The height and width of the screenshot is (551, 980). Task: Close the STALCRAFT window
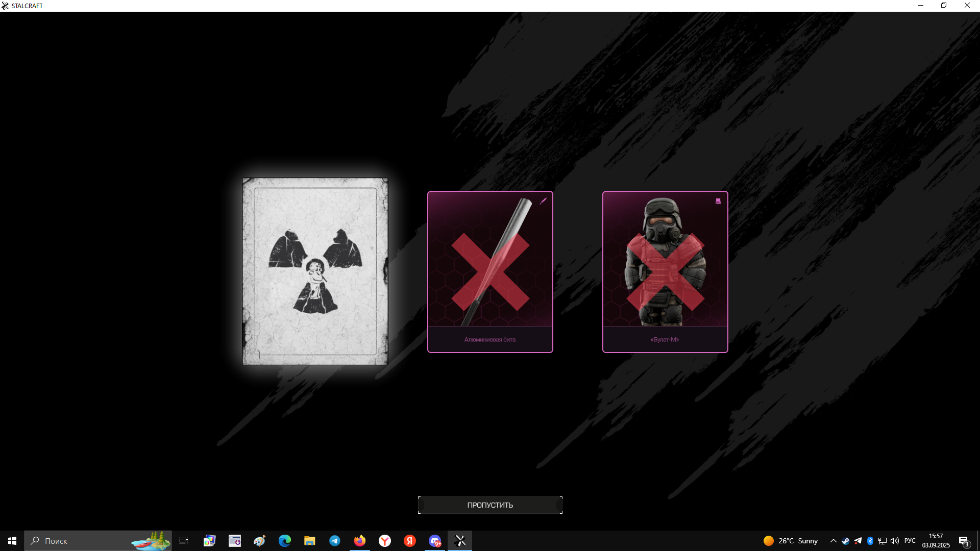click(967, 6)
